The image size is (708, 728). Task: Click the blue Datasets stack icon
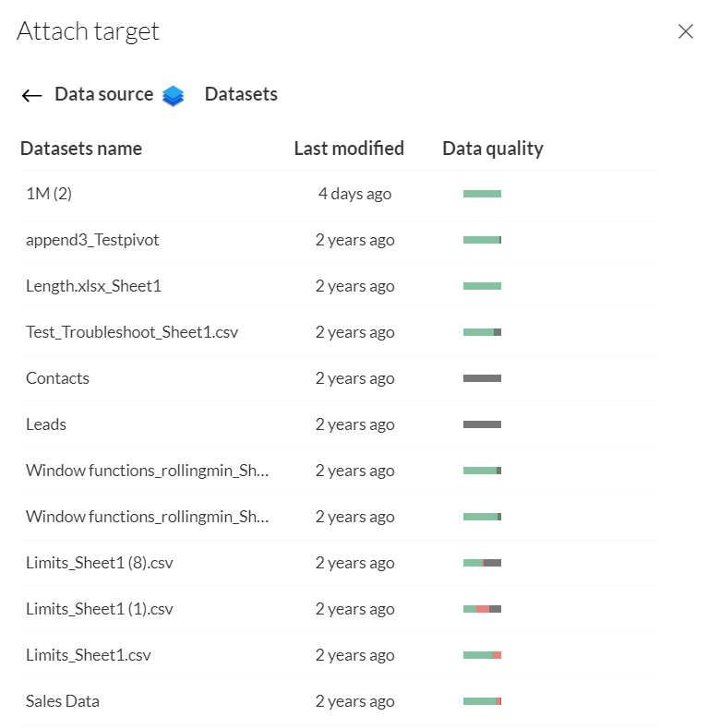coord(174,95)
